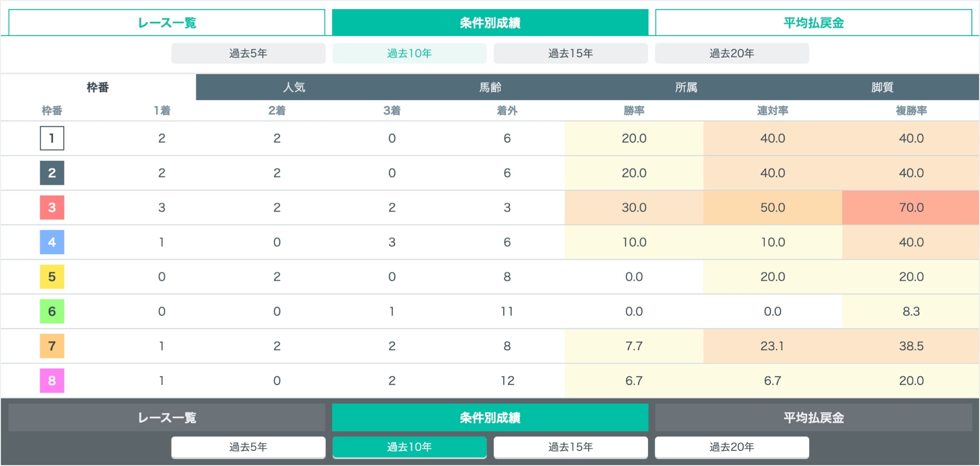Select the top 過去15年 period filter

[570, 53]
